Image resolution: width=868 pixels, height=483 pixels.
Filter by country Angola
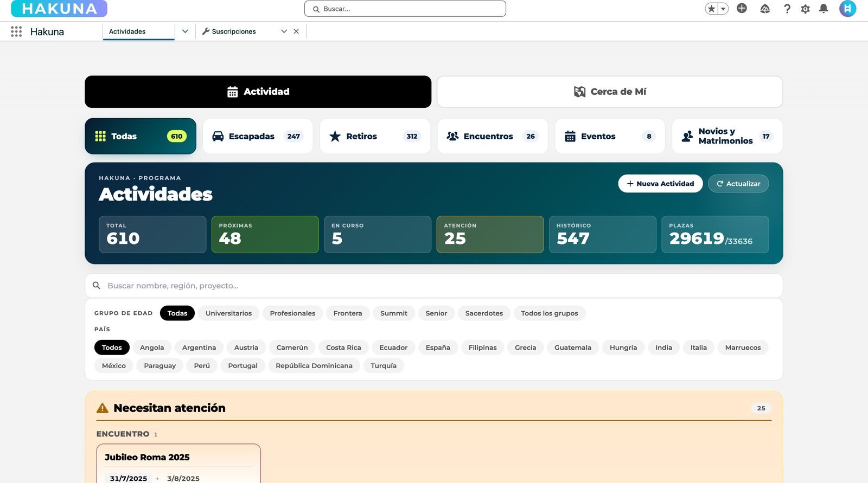click(x=152, y=347)
